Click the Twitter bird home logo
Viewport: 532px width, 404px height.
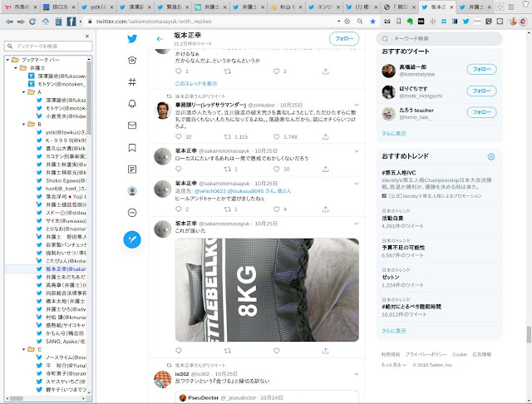tap(132, 39)
